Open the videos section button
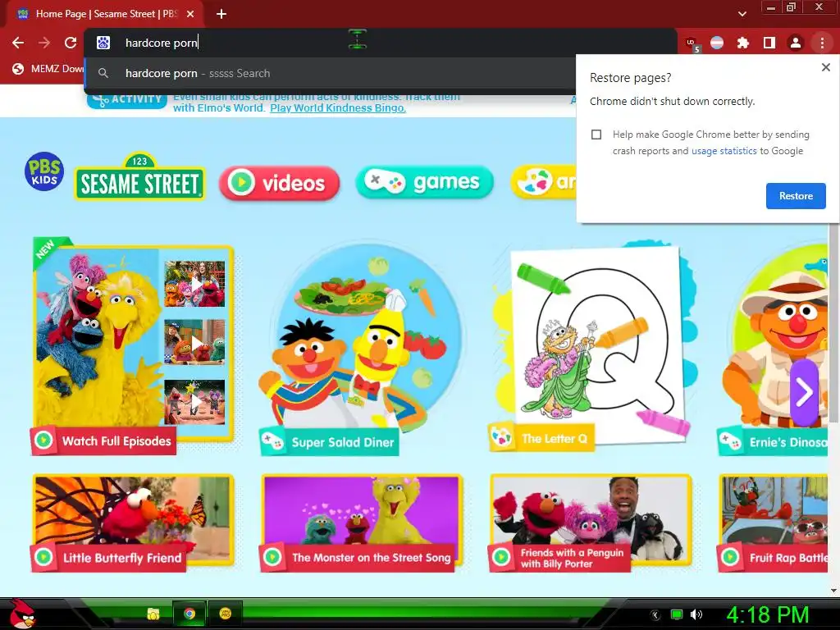 point(279,183)
